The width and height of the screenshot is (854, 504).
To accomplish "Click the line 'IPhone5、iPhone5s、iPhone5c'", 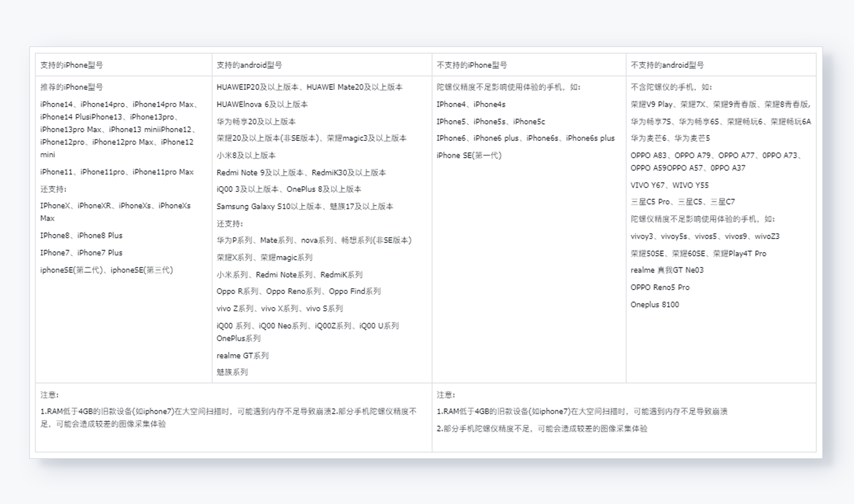I will (491, 122).
